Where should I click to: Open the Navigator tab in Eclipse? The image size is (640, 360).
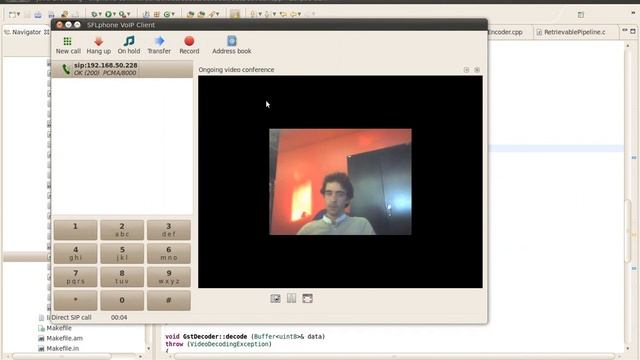(x=26, y=32)
